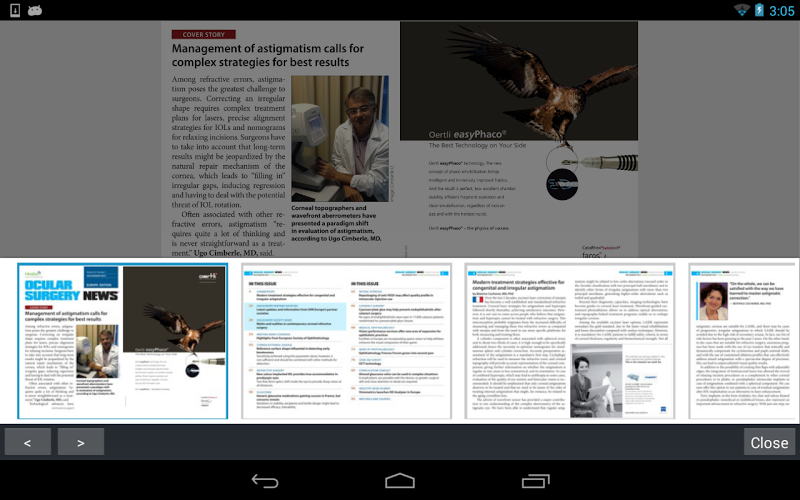Tap the Android Back navigation icon
Screen dimensions: 800x500
tap(265, 481)
